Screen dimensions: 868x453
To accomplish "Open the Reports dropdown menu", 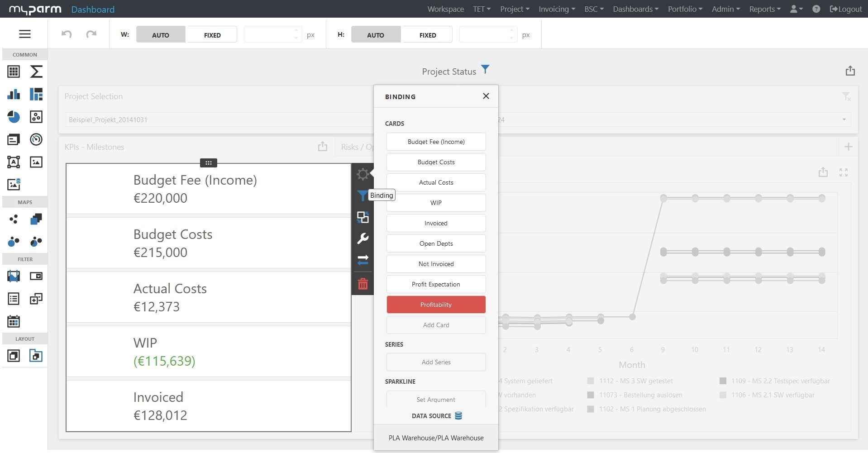I will (x=764, y=9).
